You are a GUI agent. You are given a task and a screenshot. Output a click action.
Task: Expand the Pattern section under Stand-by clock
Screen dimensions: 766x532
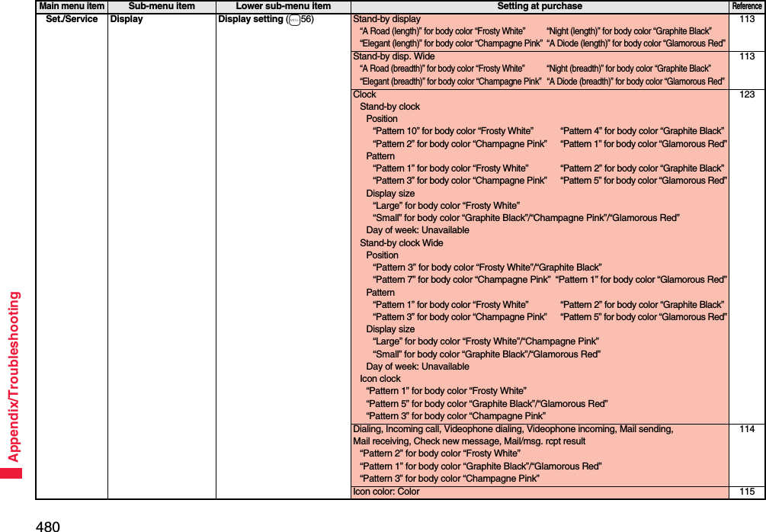[380, 155]
